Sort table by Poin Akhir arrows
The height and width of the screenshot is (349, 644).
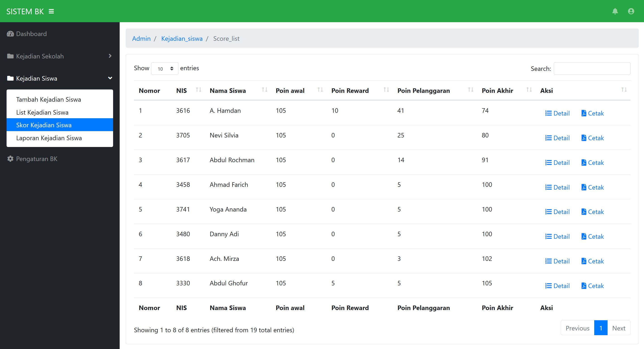point(529,90)
